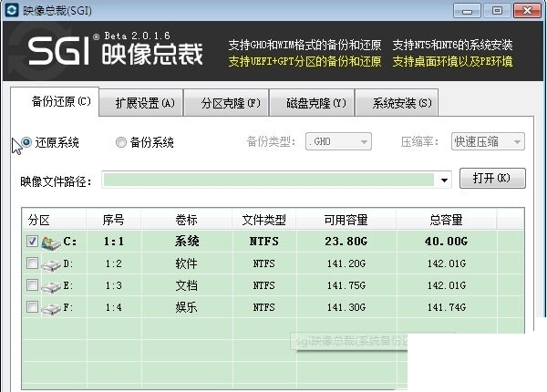Image resolution: width=547 pixels, height=392 pixels.
Task: Click the 23.80G available capacity value
Action: pyautogui.click(x=346, y=242)
